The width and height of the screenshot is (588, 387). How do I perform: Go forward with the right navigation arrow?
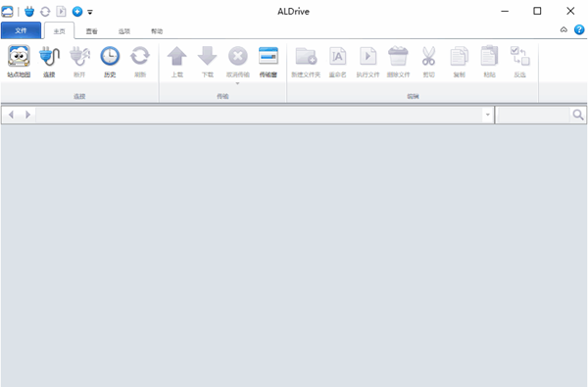click(27, 115)
